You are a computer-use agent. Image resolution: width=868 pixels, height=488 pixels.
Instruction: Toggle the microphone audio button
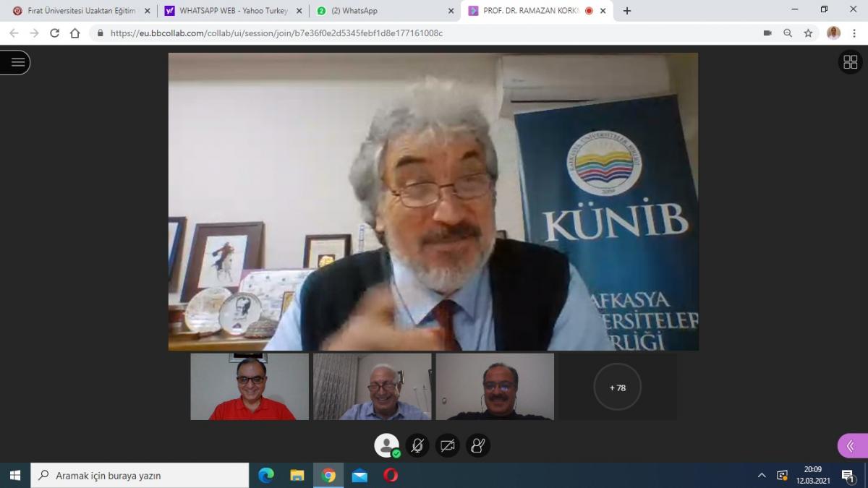(417, 445)
